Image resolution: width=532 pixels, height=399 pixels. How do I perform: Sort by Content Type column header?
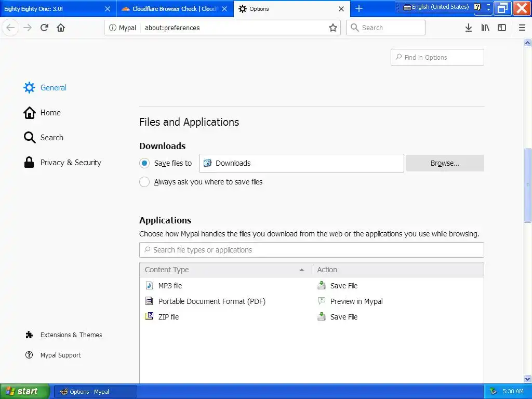pyautogui.click(x=225, y=270)
